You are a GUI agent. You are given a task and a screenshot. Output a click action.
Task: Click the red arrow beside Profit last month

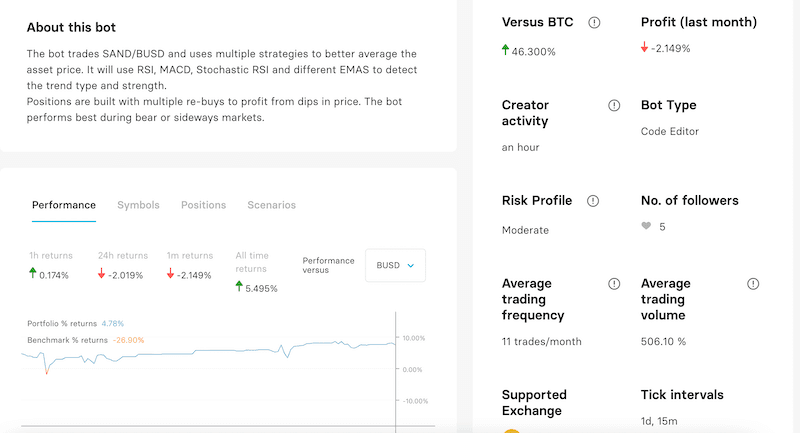point(644,47)
